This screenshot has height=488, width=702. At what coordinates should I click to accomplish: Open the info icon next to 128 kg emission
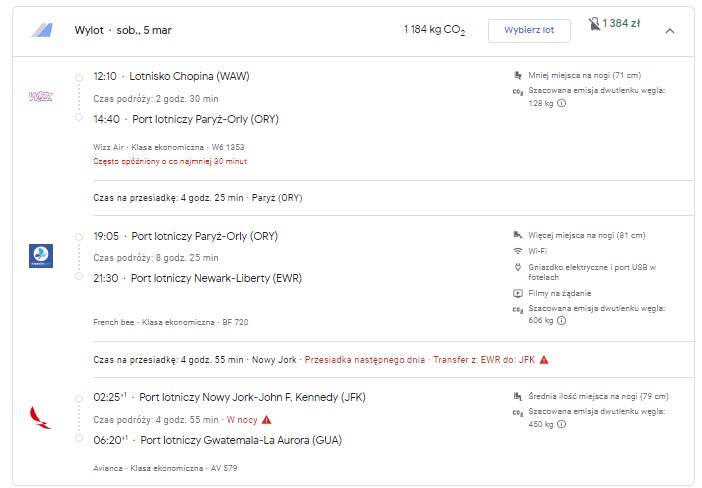(561, 103)
